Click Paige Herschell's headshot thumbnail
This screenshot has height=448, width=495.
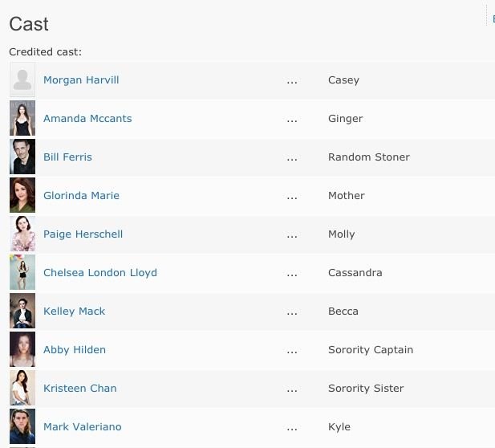pyautogui.click(x=22, y=234)
